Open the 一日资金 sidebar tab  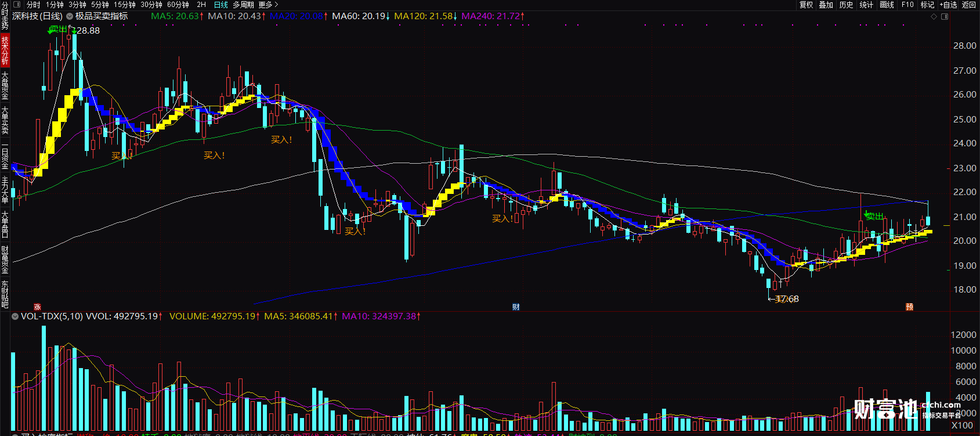5,156
